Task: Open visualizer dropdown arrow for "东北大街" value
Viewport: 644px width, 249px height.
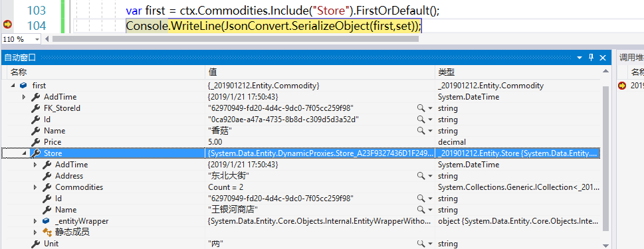Action: [x=430, y=176]
